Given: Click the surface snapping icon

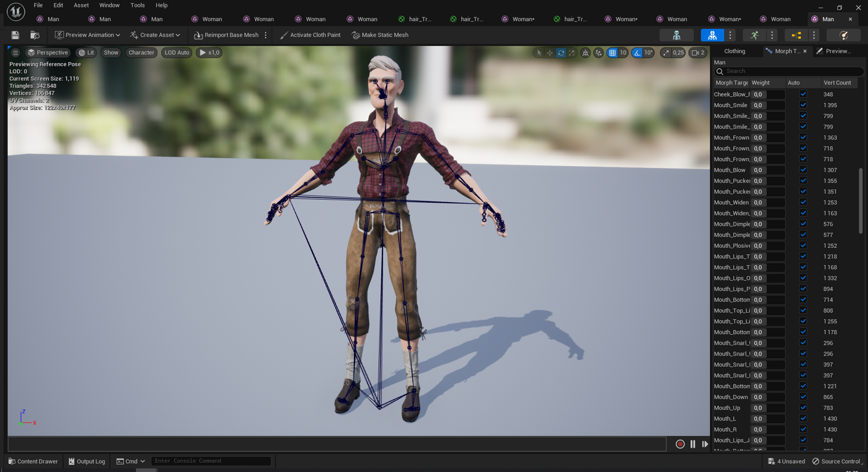Looking at the screenshot, I should 598,53.
